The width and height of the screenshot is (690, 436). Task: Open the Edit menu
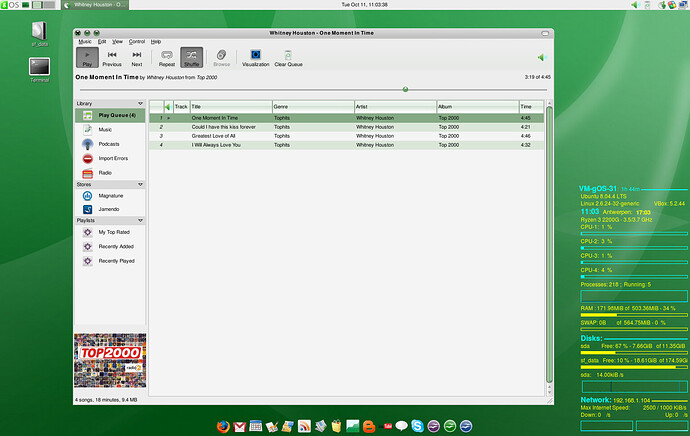[102, 41]
